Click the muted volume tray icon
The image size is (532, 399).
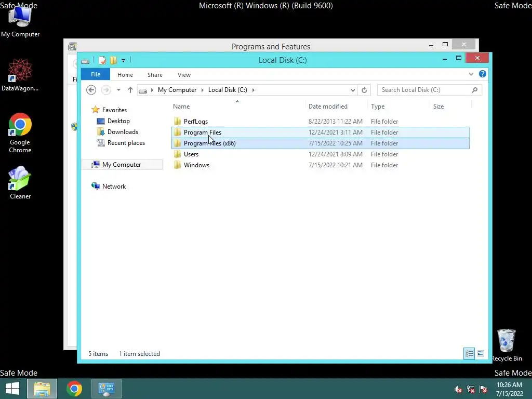(458, 389)
